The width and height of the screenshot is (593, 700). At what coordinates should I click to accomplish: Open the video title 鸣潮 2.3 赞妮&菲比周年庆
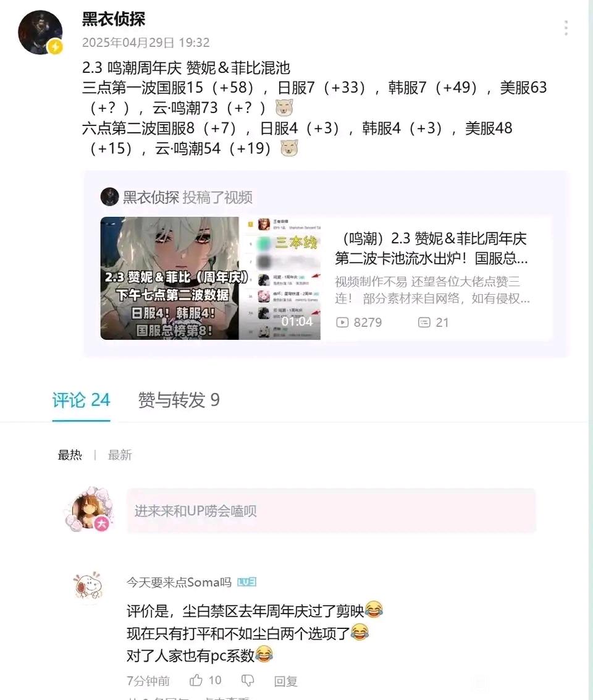click(432, 248)
